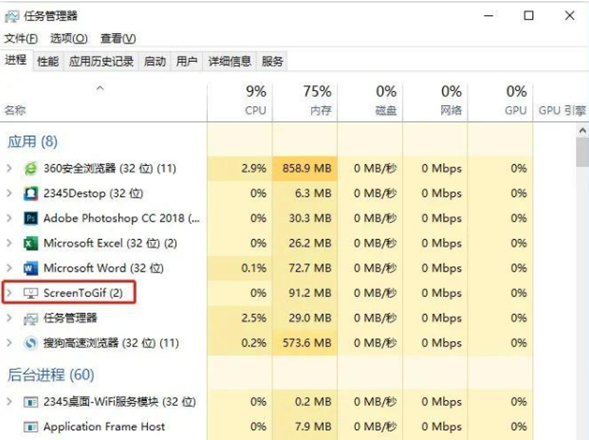Select the 后台进程 (60) group heading
The image size is (589, 440).
[x=51, y=375]
